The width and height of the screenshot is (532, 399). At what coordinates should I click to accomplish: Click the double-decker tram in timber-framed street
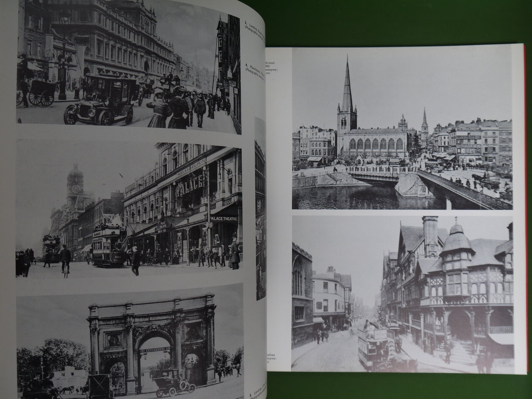(x=373, y=347)
